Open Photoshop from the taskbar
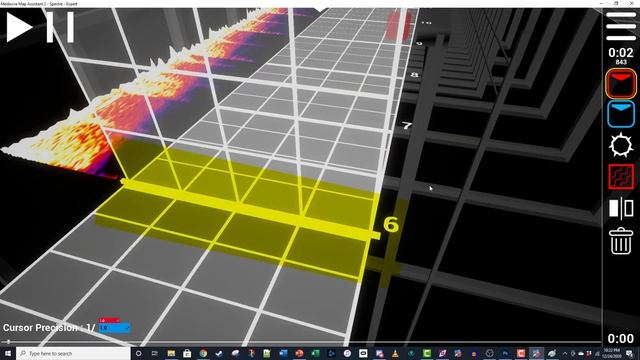 click(x=505, y=353)
